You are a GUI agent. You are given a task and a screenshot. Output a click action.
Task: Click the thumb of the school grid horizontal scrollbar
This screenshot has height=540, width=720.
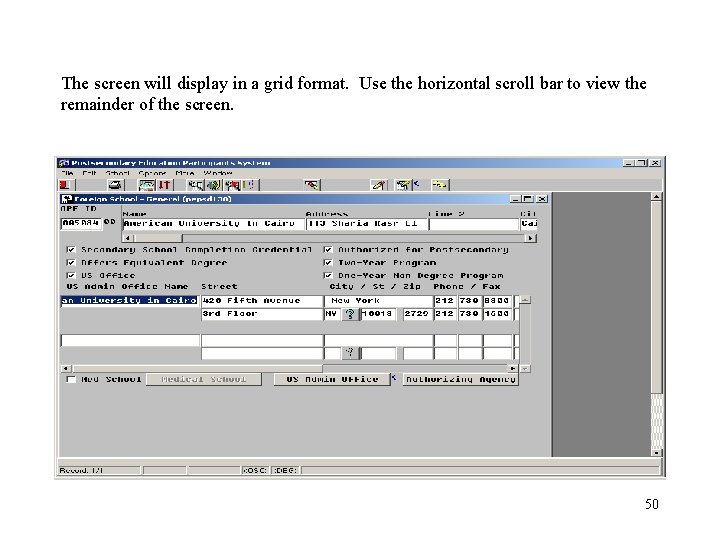[x=158, y=238]
